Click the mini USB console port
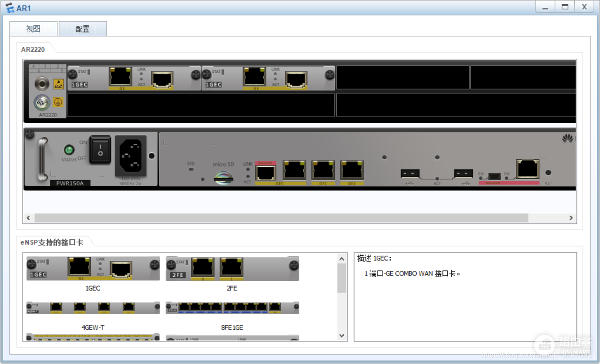 pos(494,176)
